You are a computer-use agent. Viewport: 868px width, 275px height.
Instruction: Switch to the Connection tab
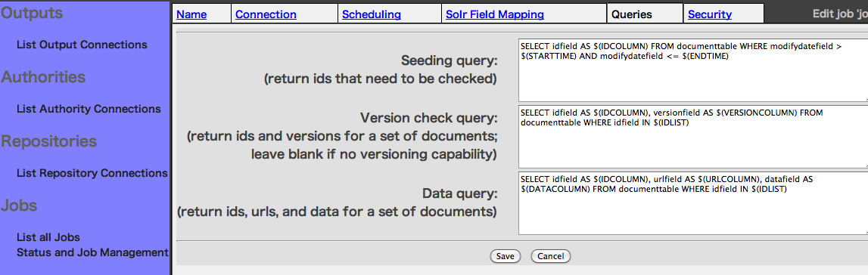(x=266, y=14)
